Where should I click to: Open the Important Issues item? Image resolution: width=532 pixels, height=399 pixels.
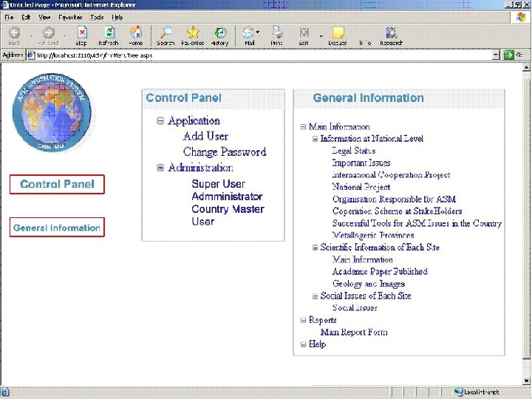click(361, 163)
